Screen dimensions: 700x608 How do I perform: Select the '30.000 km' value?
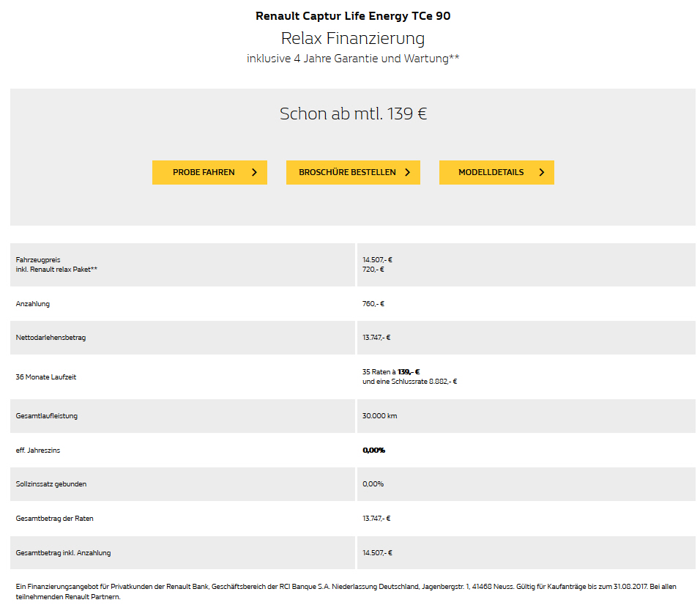379,416
